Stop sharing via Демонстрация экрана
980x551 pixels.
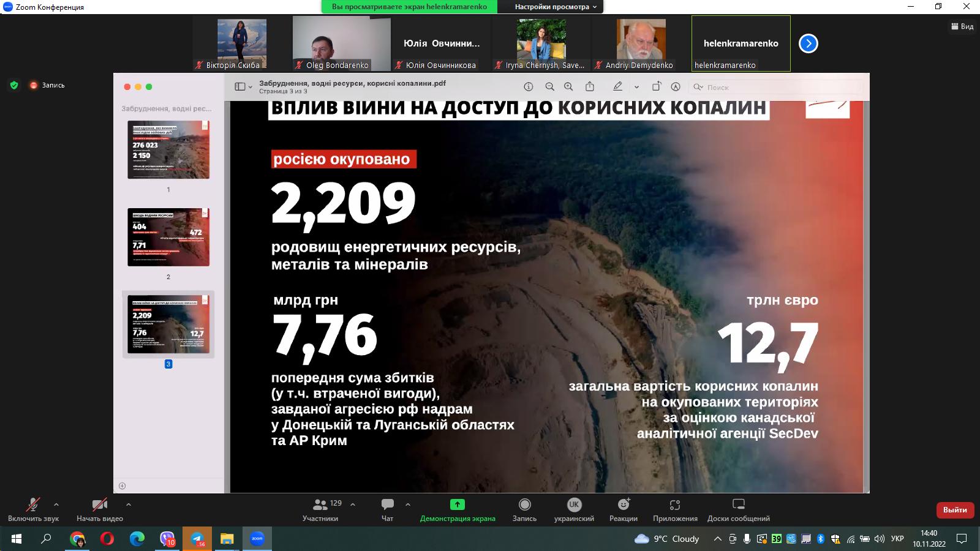[457, 509]
